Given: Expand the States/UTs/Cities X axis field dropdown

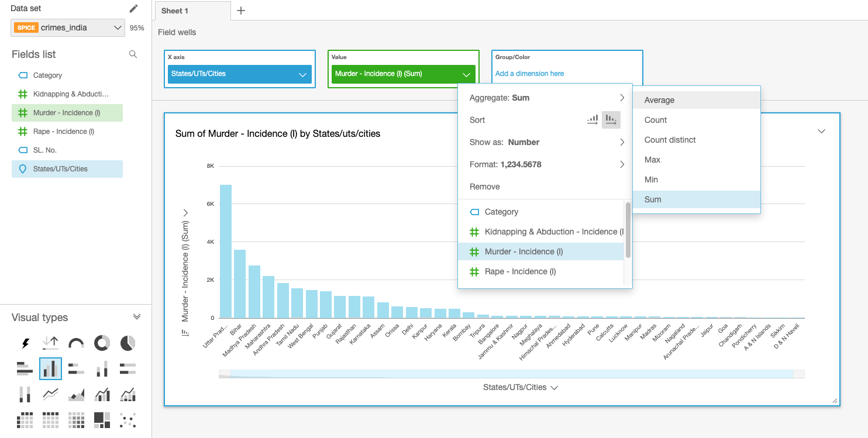Looking at the screenshot, I should tap(302, 74).
